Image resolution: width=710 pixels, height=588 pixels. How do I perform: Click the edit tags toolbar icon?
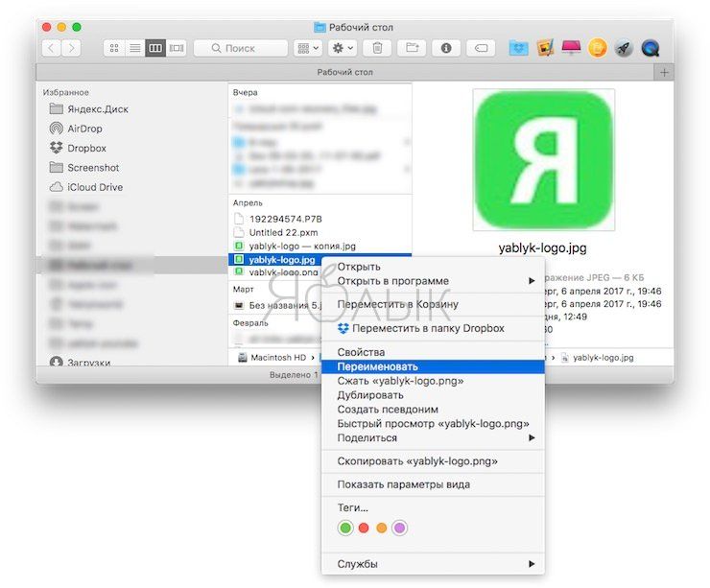tap(481, 48)
